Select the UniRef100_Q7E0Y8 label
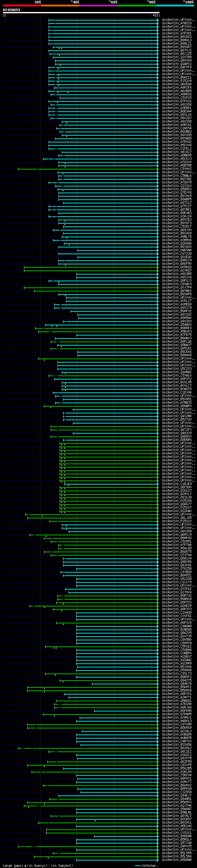 [177, 192]
